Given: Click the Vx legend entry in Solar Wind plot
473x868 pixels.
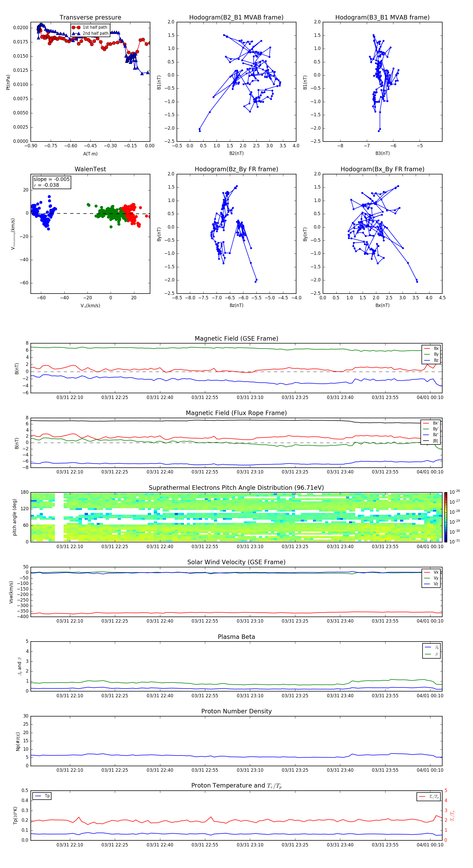Looking at the screenshot, I should (431, 572).
